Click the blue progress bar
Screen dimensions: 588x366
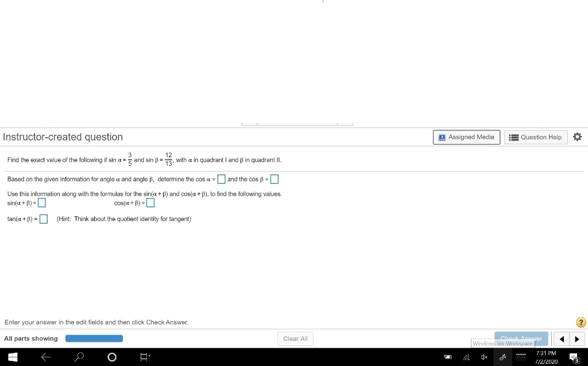pyautogui.click(x=94, y=338)
